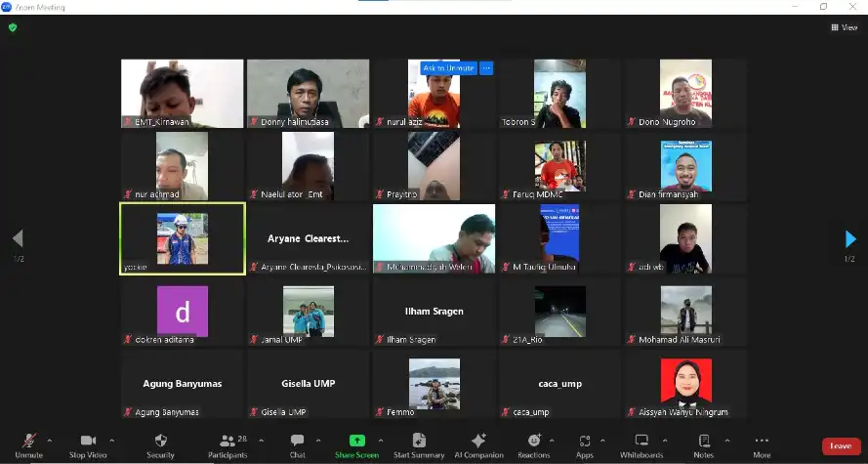Unmute the microphone
Image resolution: width=868 pixels, height=464 pixels.
[28, 444]
